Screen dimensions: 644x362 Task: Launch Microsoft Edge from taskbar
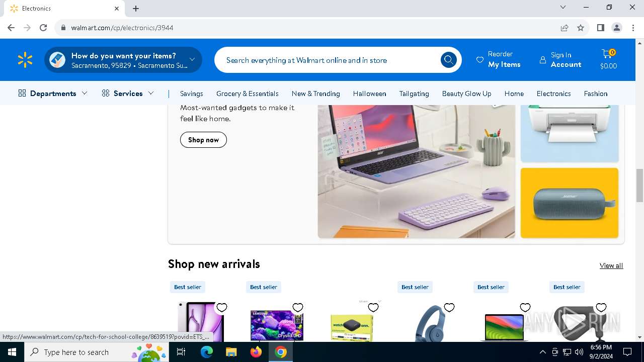coord(207,352)
